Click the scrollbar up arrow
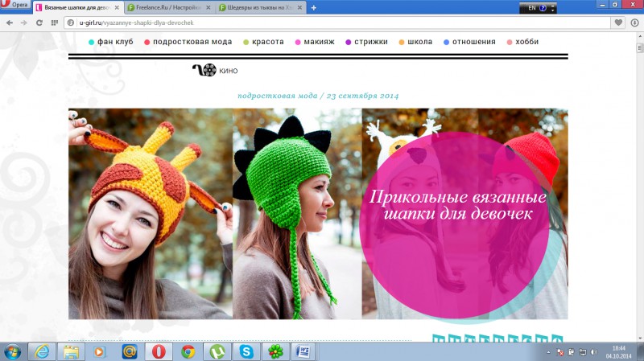The height and width of the screenshot is (361, 644). coord(640,36)
